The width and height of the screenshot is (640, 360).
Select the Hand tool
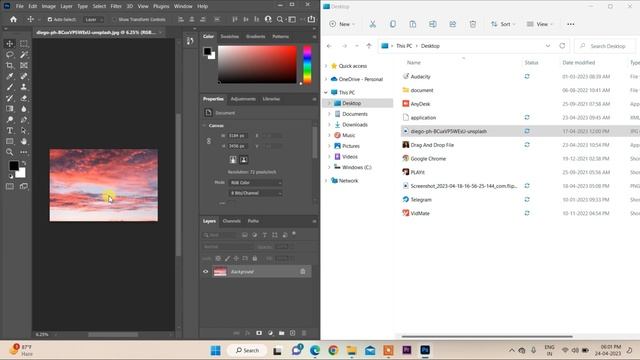point(24,141)
